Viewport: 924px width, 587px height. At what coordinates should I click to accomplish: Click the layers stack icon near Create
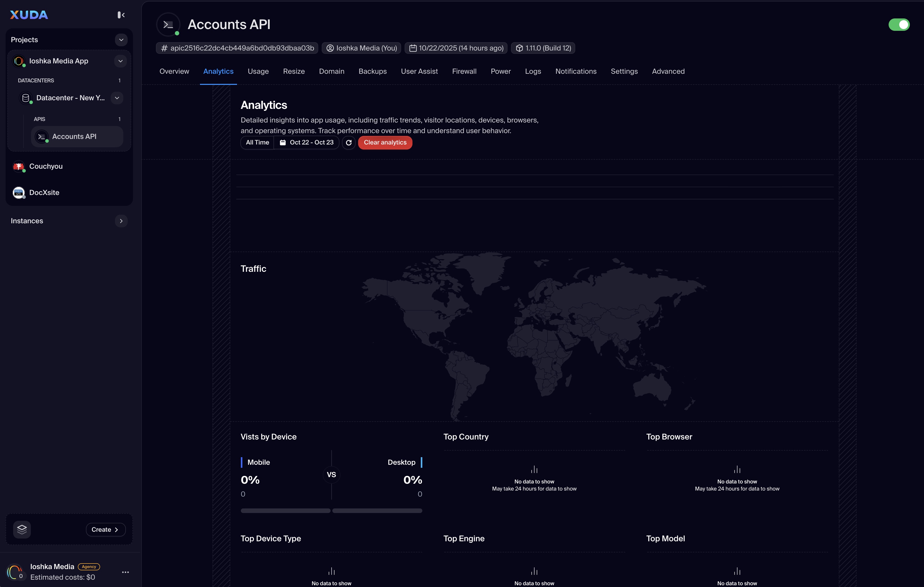22,529
